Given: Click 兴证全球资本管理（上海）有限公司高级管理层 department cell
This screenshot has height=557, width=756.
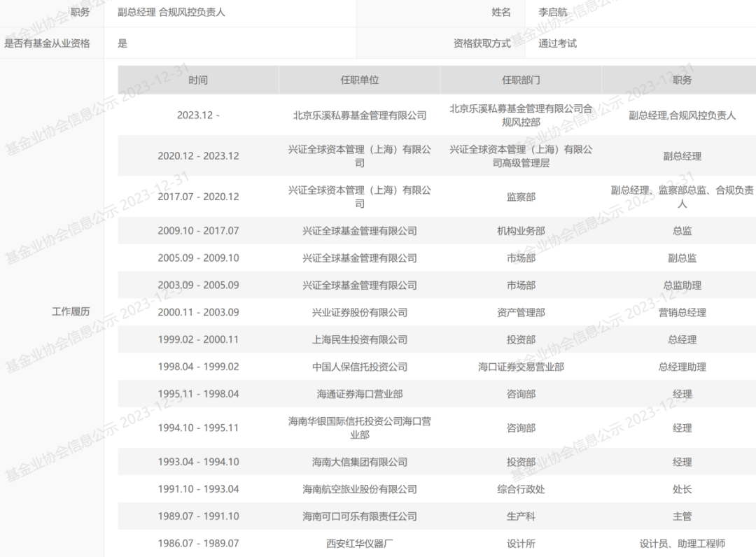Looking at the screenshot, I should pyautogui.click(x=521, y=156).
